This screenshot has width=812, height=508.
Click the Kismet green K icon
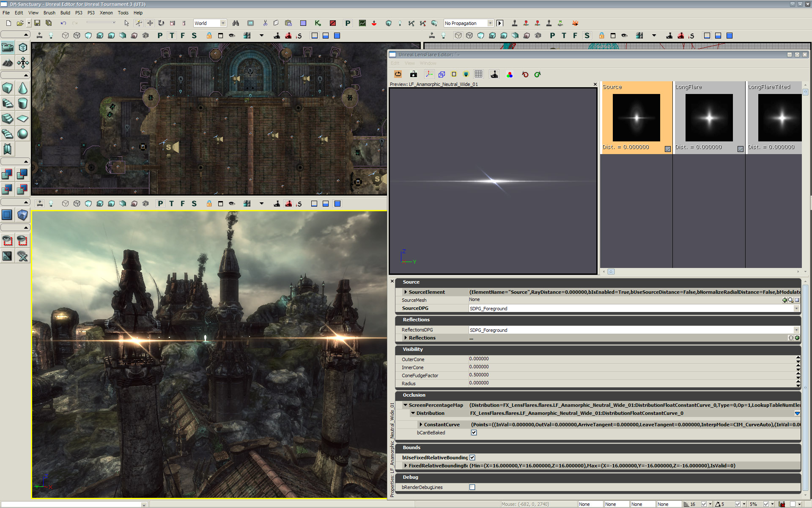(x=318, y=23)
